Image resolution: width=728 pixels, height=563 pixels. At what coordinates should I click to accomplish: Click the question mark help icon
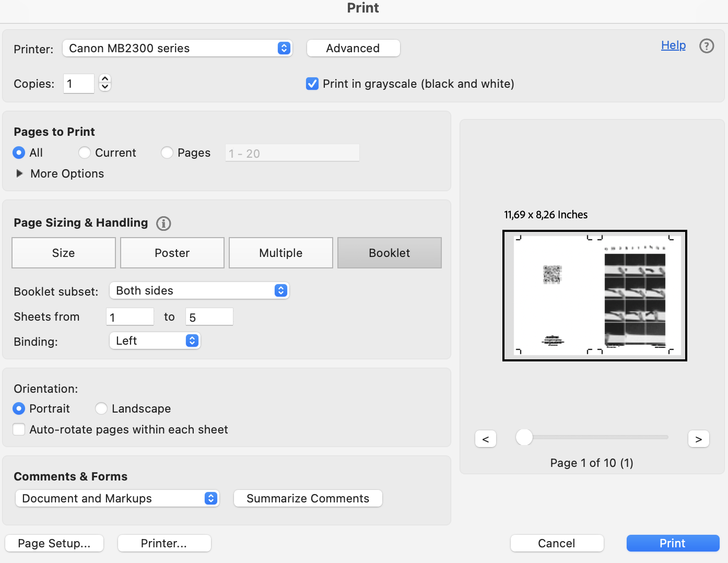pos(707,46)
